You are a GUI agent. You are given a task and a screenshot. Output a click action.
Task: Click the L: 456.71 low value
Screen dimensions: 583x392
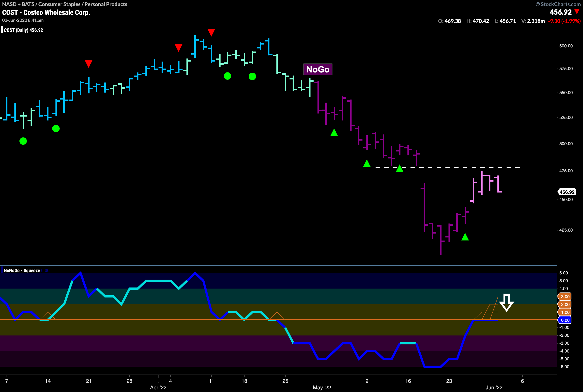505,21
